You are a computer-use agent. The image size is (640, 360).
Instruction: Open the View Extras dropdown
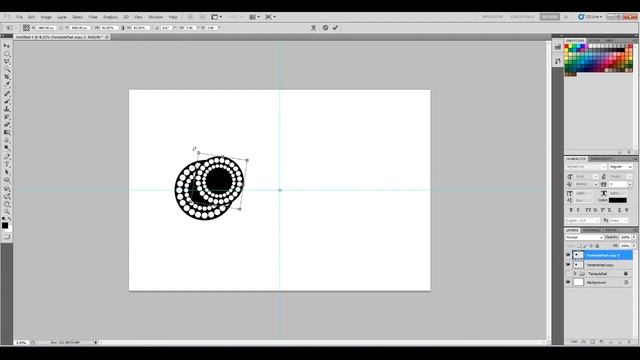pyautogui.click(x=216, y=17)
